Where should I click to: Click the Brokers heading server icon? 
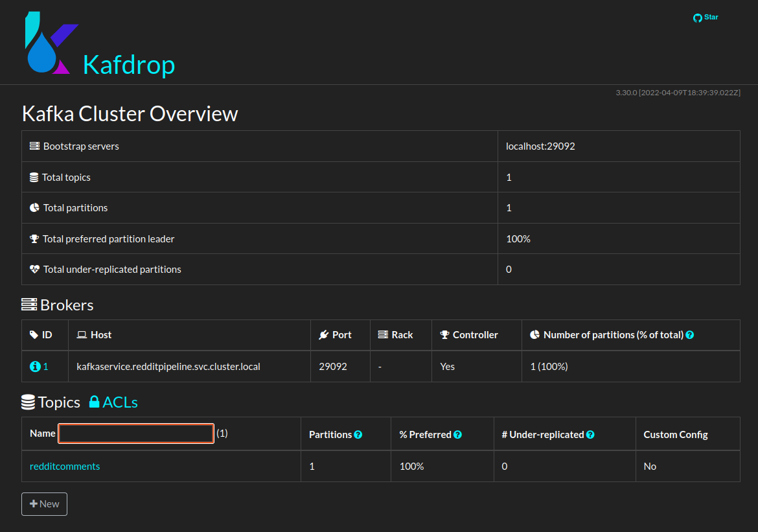pyautogui.click(x=29, y=305)
